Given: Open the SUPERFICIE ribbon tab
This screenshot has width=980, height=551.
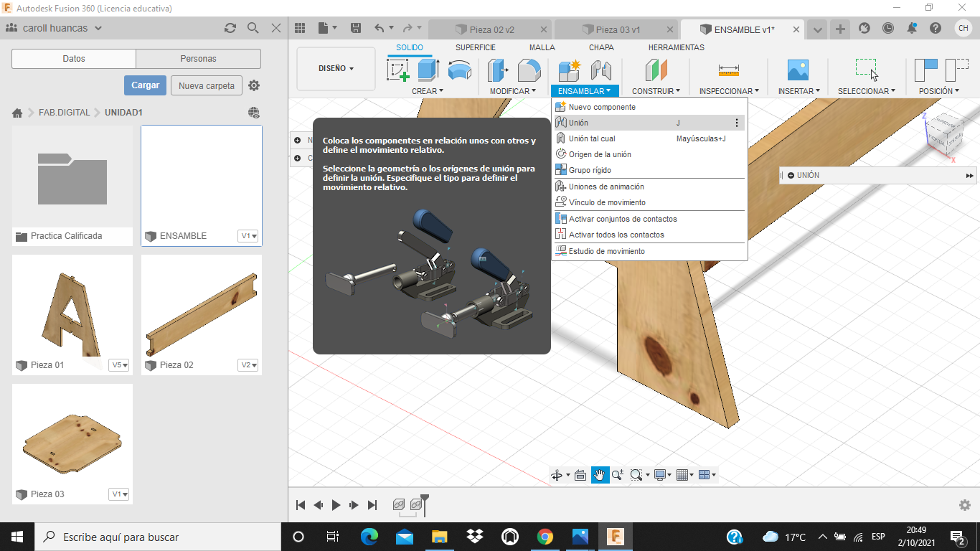Looking at the screenshot, I should point(475,47).
